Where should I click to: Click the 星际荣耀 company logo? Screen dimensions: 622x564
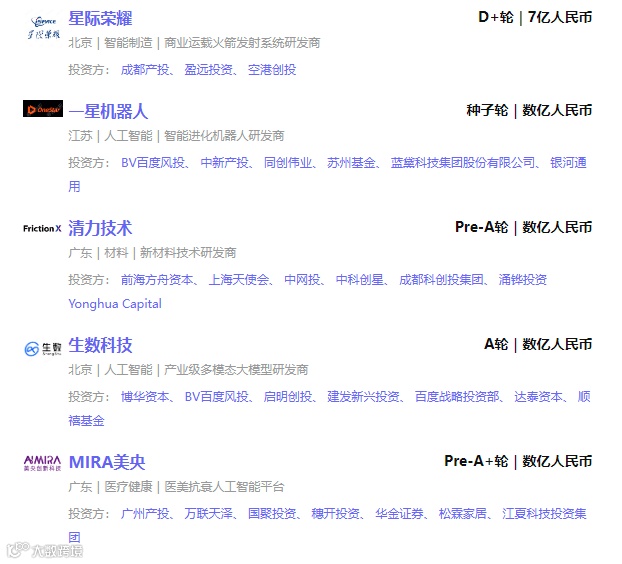pyautogui.click(x=43, y=27)
